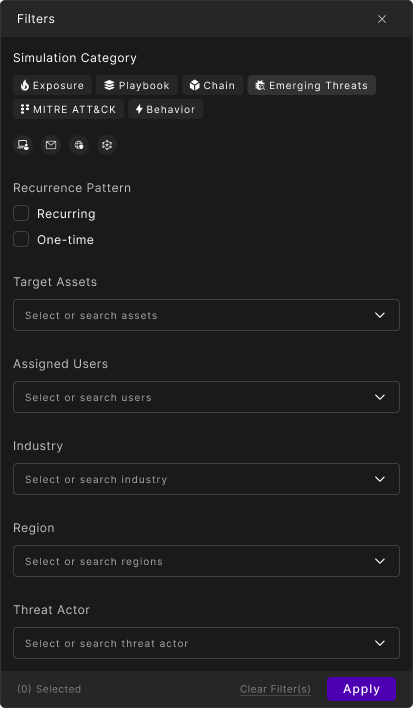Screen dimensions: 413x708
Task: Click the Clear Filter(s) link
Action: 275,689
